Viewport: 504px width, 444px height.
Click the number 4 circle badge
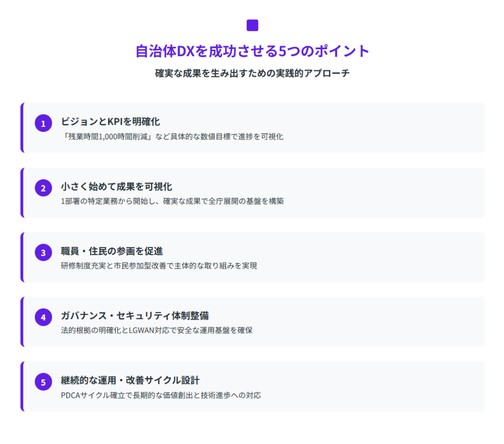tap(43, 317)
